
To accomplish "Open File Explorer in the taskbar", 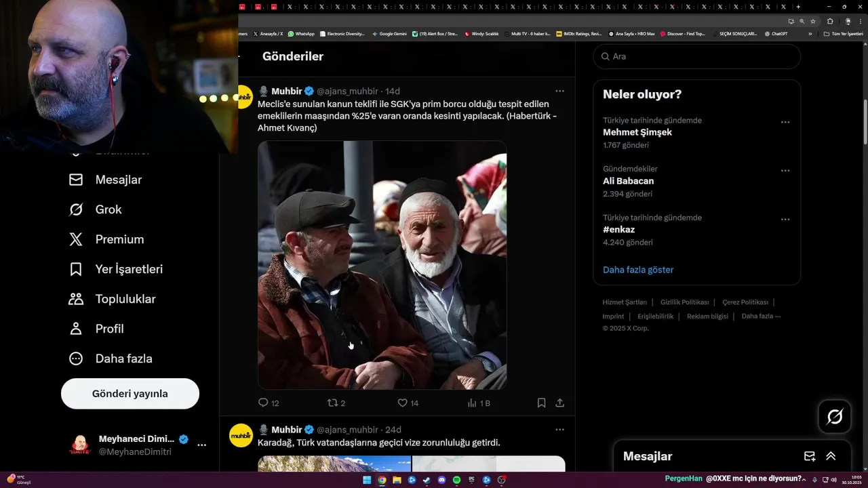I will 397,480.
